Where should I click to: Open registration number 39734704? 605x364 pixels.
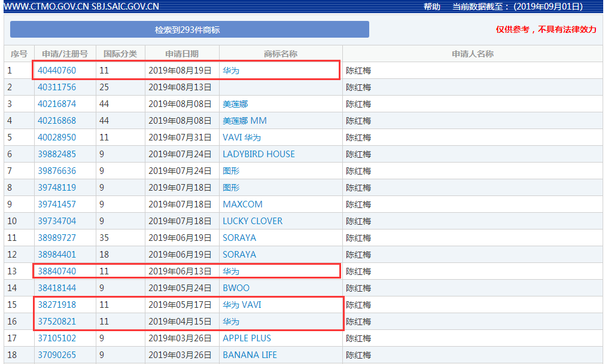[57, 221]
